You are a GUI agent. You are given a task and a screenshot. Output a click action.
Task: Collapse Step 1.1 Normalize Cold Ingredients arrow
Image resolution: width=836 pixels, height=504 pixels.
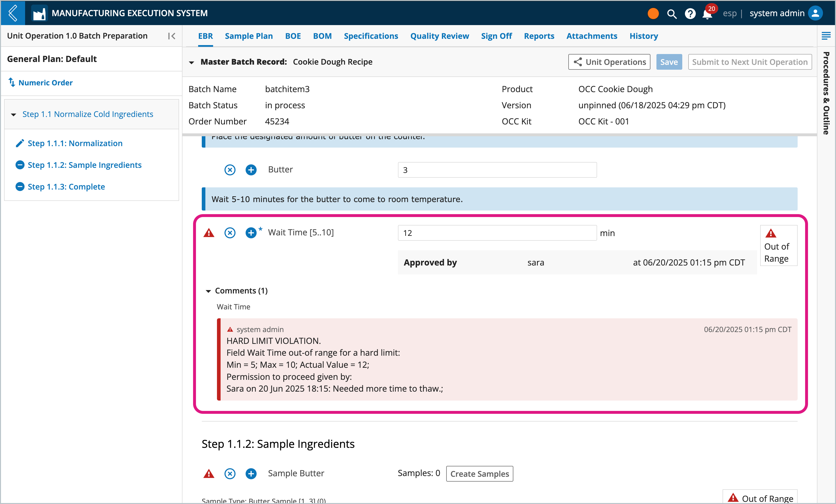pos(14,115)
